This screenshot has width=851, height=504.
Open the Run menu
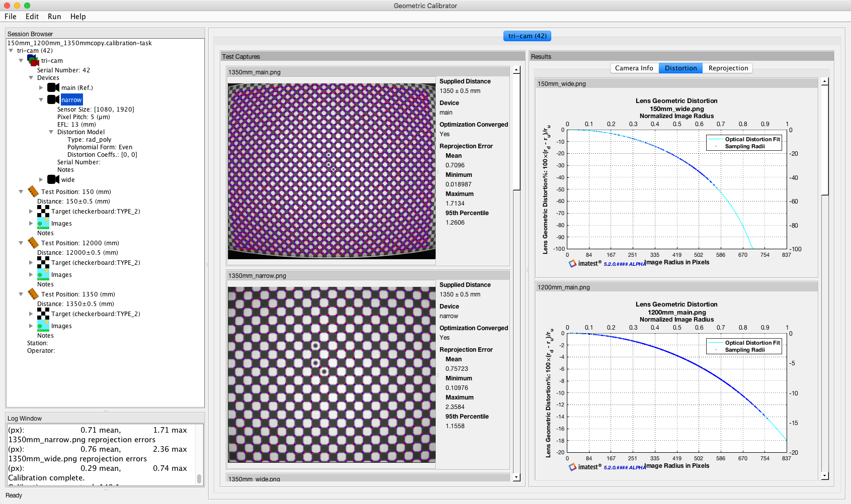point(54,17)
